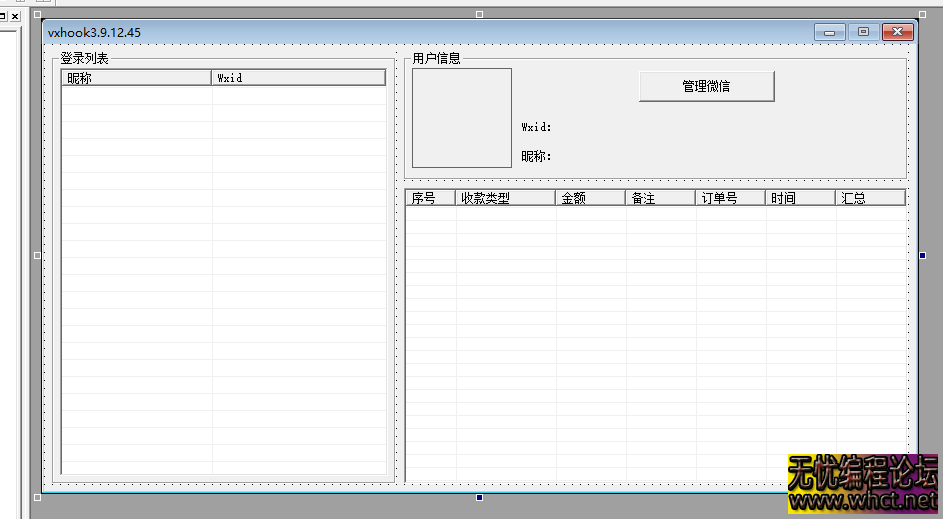Select the 登录列表 group box label

84,59
